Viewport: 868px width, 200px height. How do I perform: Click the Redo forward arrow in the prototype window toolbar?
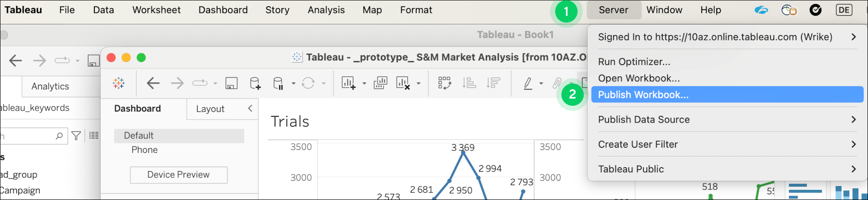[177, 83]
